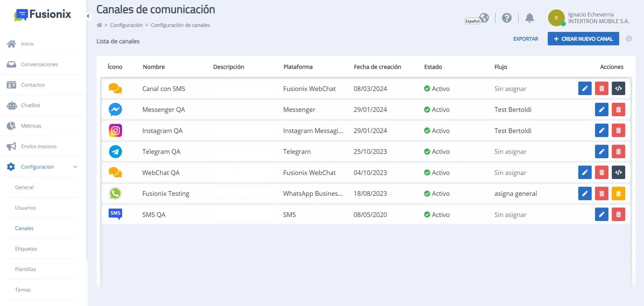Collapse the Configuración menu chevron
The image size is (644, 306).
tap(75, 167)
